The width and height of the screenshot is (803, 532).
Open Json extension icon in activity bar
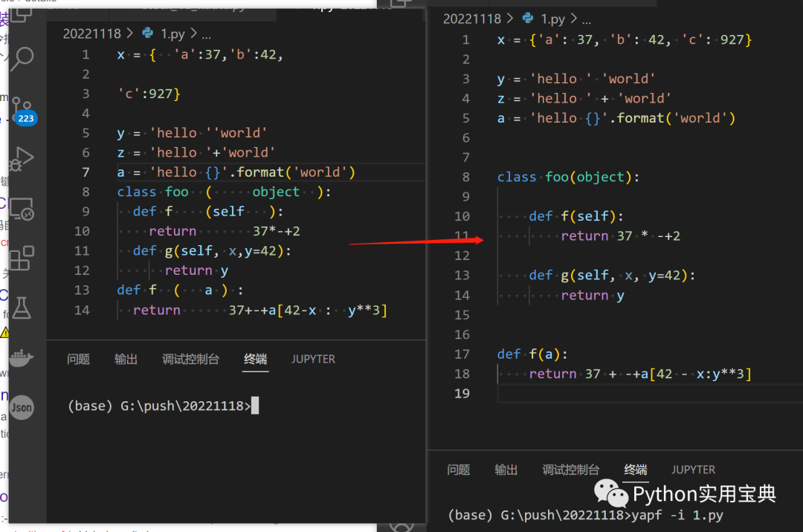tap(22, 408)
